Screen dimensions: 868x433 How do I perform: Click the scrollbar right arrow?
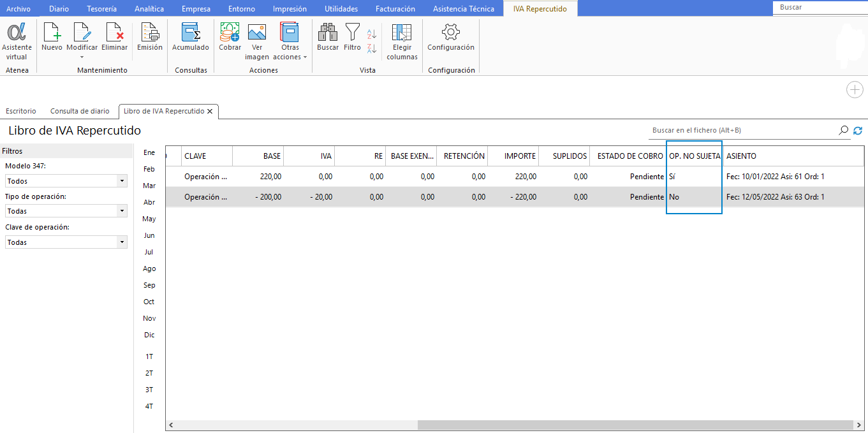point(859,425)
